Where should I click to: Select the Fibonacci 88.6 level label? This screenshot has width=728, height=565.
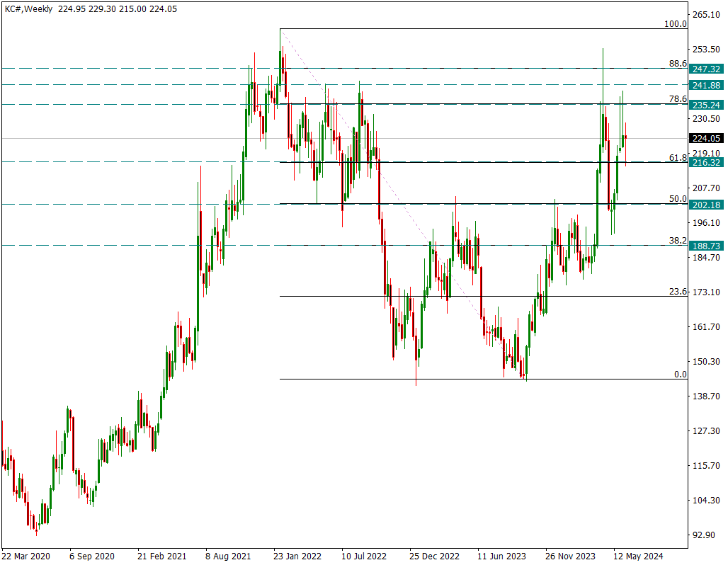pos(678,64)
